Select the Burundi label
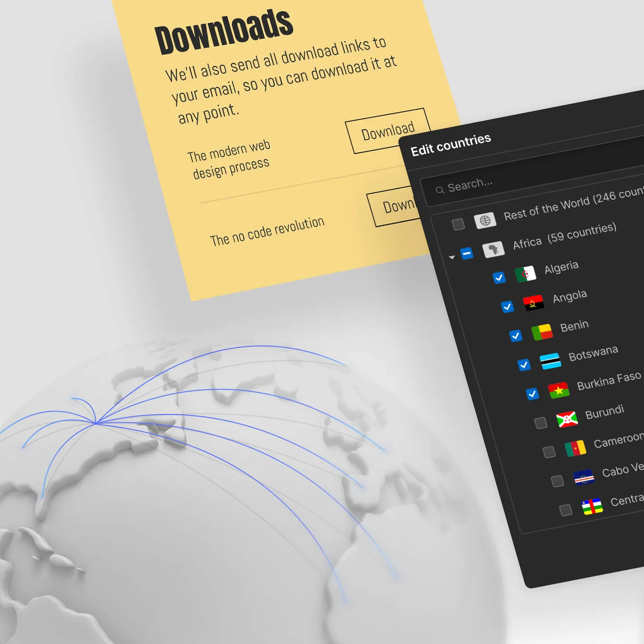The width and height of the screenshot is (644, 644). tap(604, 412)
